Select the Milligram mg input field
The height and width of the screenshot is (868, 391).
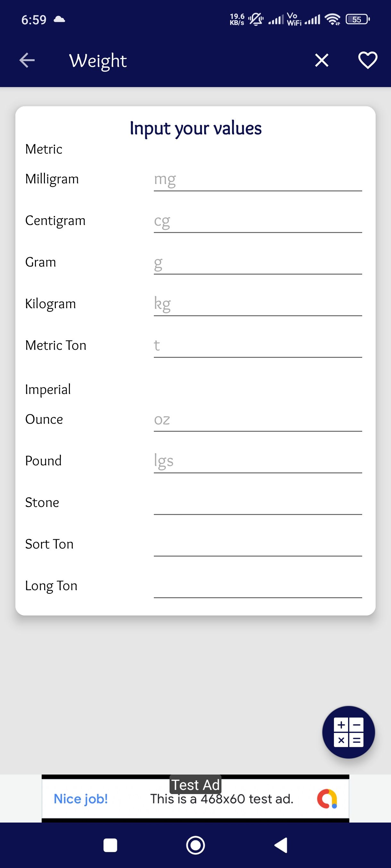point(257,180)
